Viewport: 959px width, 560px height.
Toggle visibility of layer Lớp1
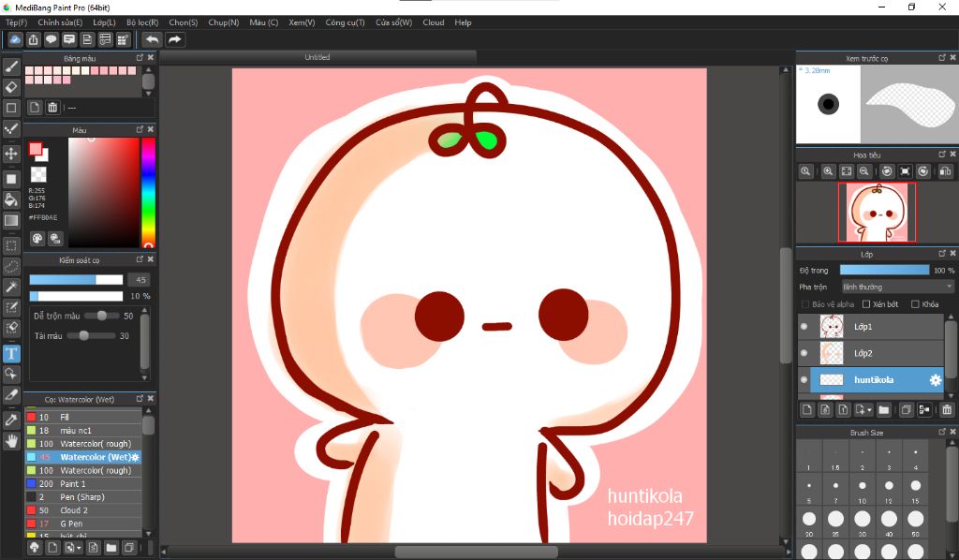click(804, 327)
